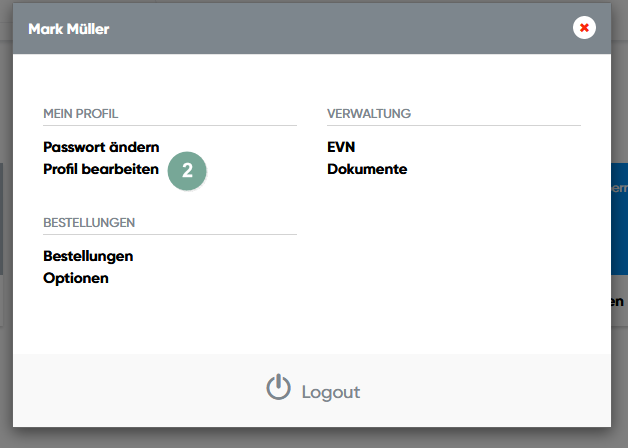
Task: Open Profil bearbeiten
Action: [x=101, y=169]
